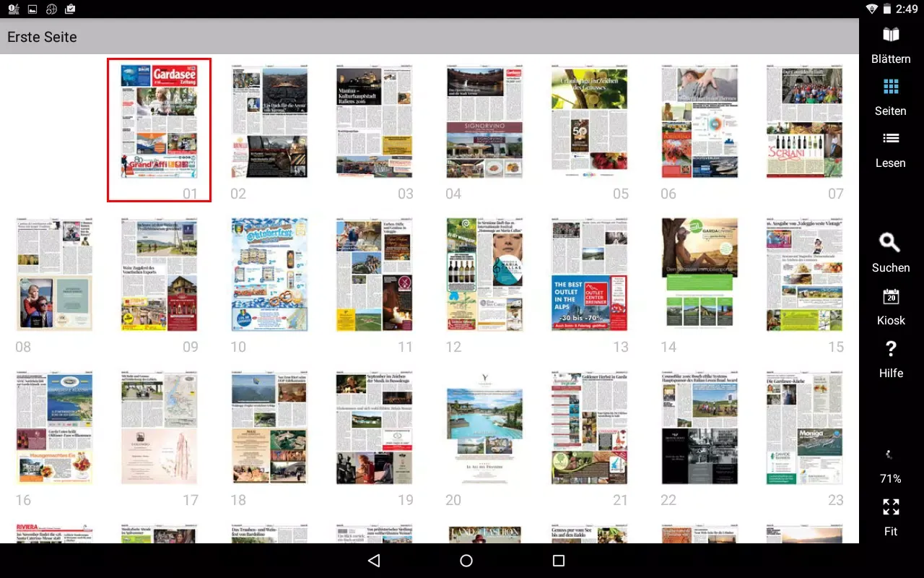Screen dimensions: 924x578
Task: Open the partially visible Riviera page thumbnail
Action: (x=54, y=534)
